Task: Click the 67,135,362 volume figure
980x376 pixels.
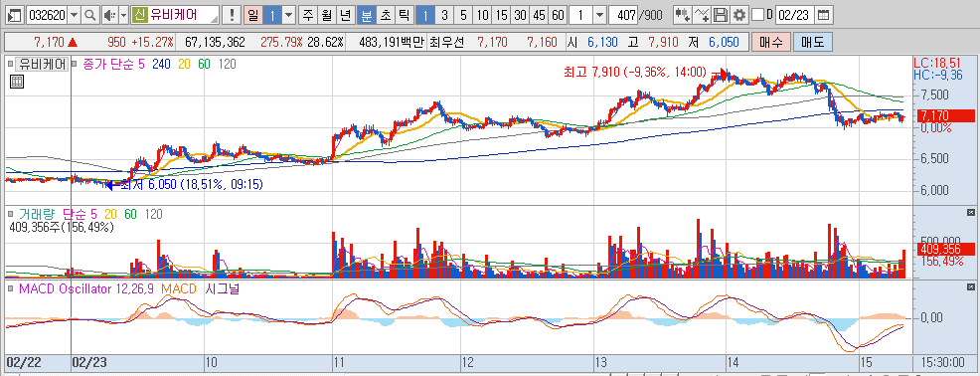Action: pos(215,43)
